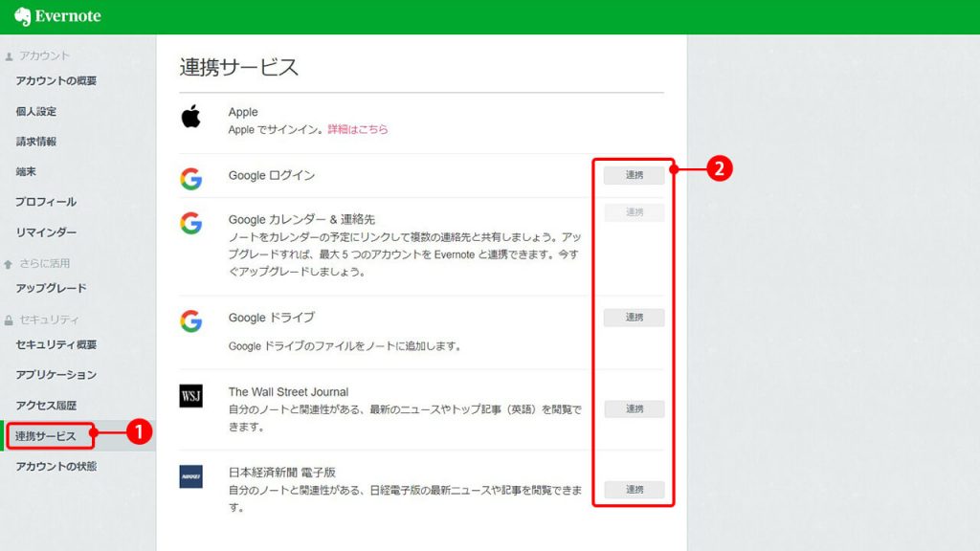Viewport: 980px width, 551px height.
Task: Click the 連携 button for Google ログイン
Action: [x=634, y=175]
